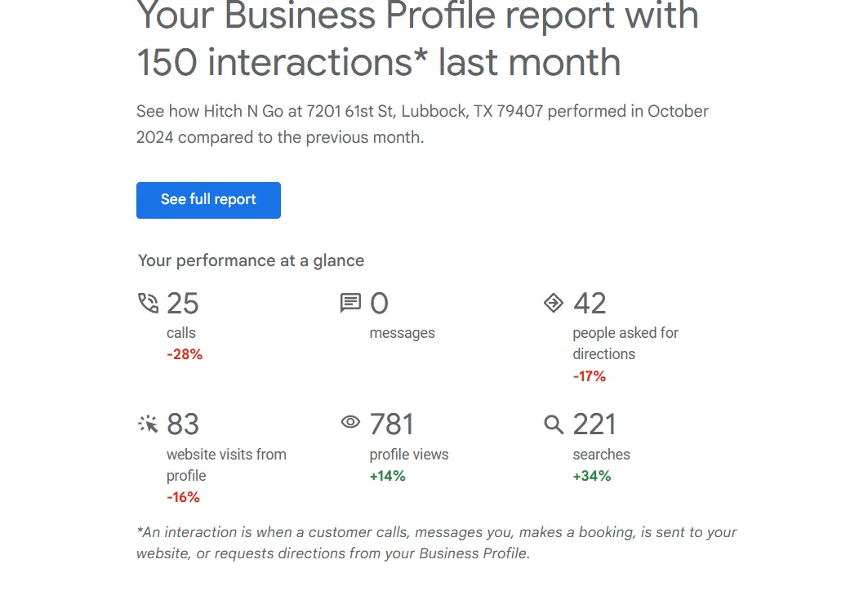The image size is (868, 604).
Task: Click the 42 directions count
Action: (x=590, y=303)
